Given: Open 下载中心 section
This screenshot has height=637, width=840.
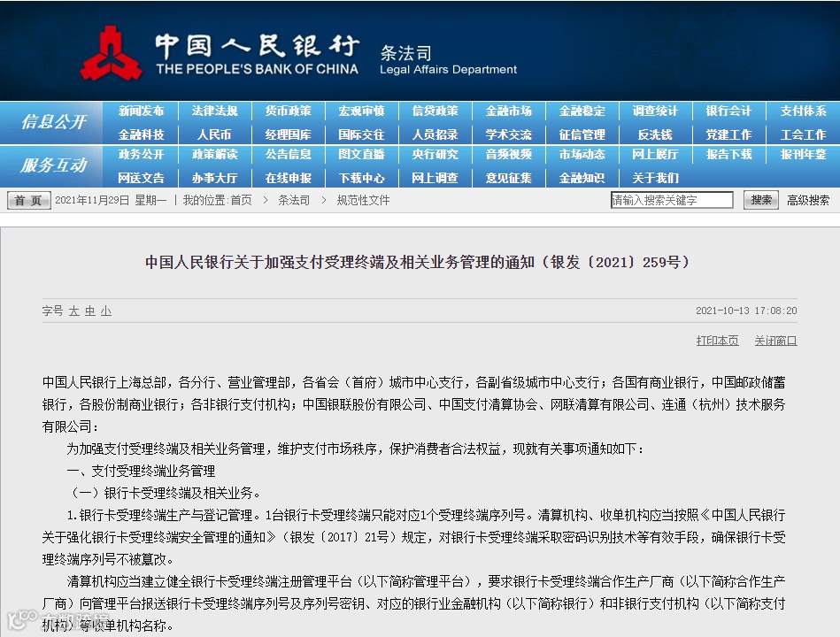Looking at the screenshot, I should (x=361, y=178).
